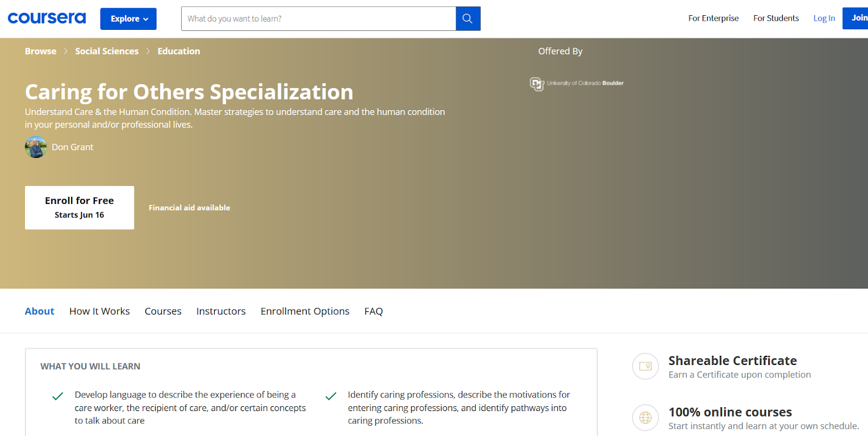The image size is (868, 436).
Task: Switch to the Instructors tab
Action: click(x=221, y=311)
